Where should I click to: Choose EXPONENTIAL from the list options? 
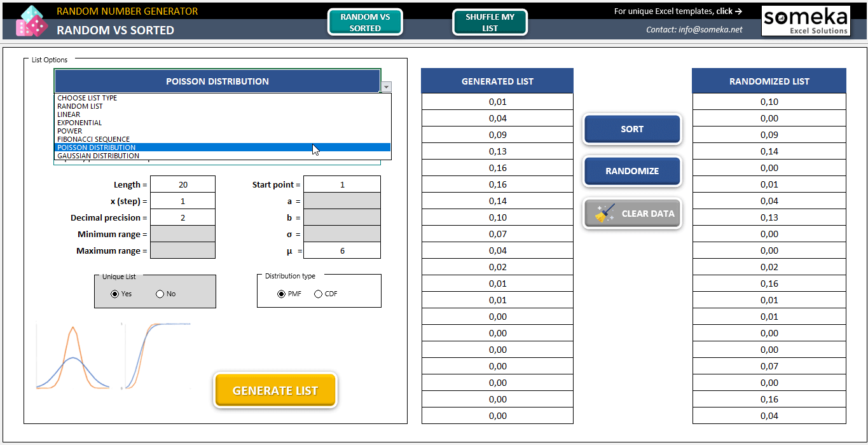coord(79,122)
